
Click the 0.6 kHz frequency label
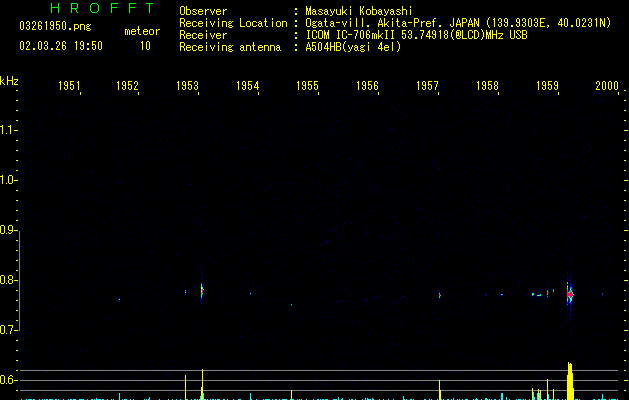click(8, 380)
